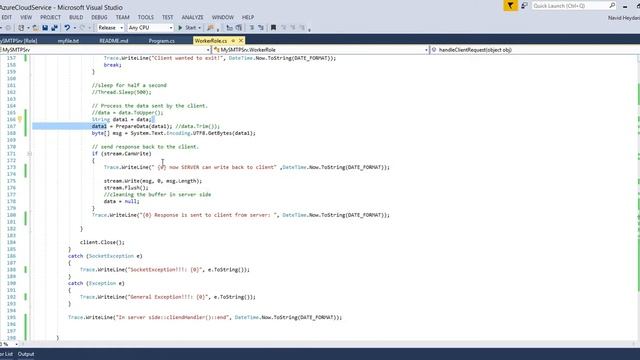Click the greyed Previous Bookmark icon
Screen dimensions: 640x360
pos(284,28)
